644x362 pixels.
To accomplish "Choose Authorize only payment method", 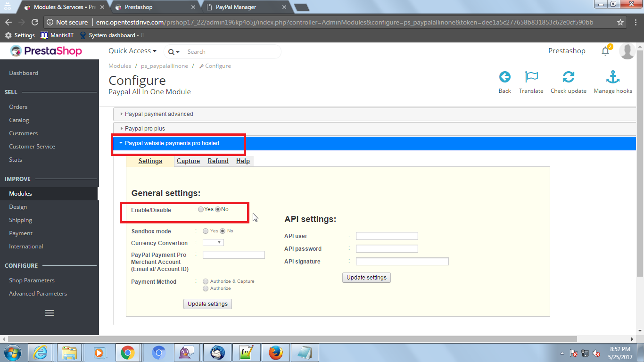I will 206,288.
